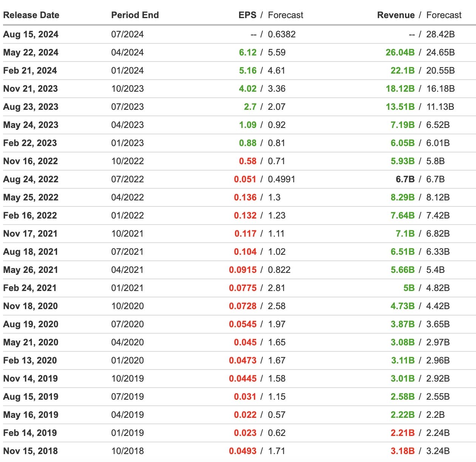476x462 pixels.
Task: Select the Aug 23, 2023 release date
Action: tap(31, 107)
